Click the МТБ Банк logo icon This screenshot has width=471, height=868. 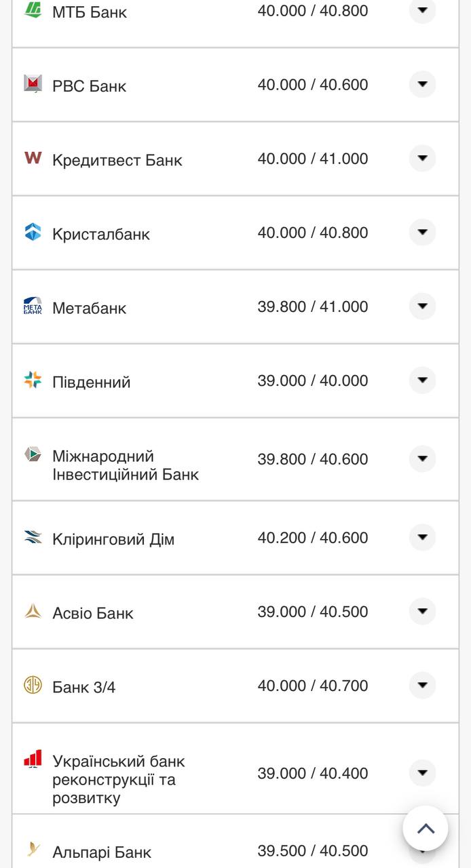point(33,9)
